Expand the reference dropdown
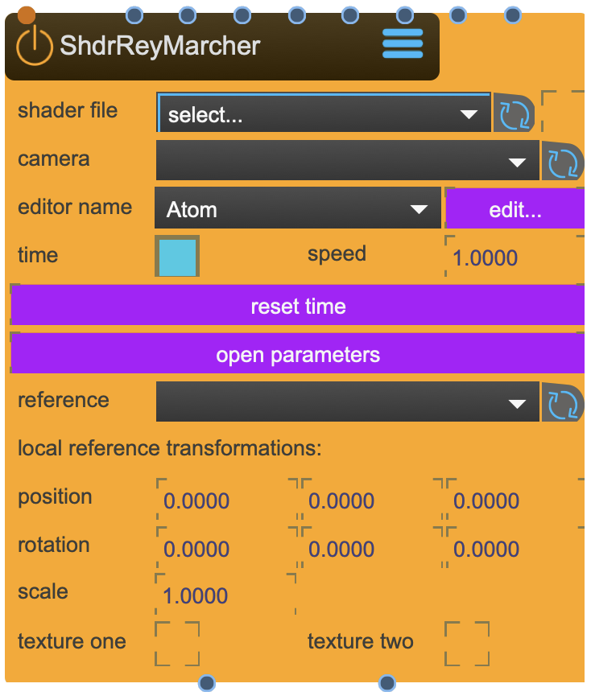The width and height of the screenshot is (591, 700). click(x=346, y=402)
